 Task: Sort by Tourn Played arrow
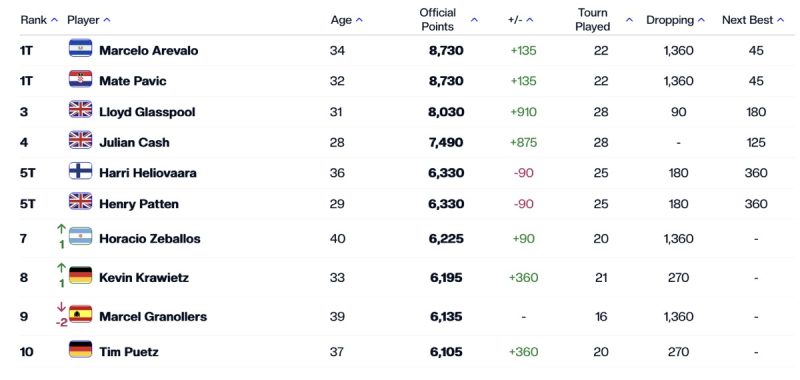629,20
